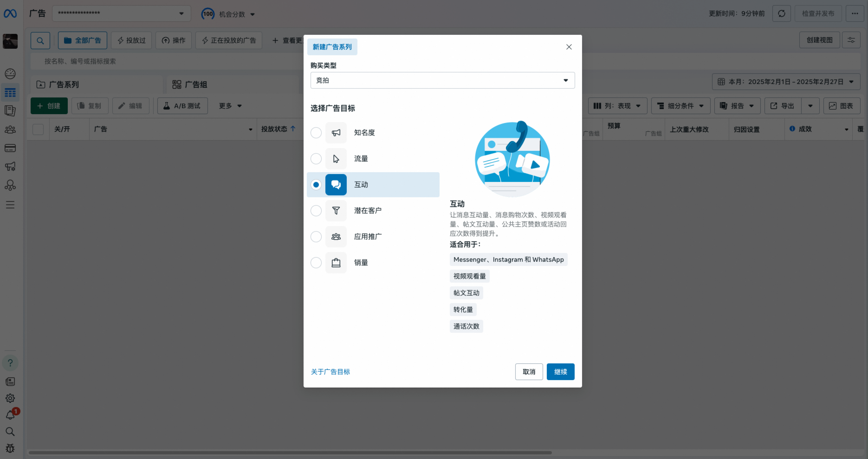
Task: Select the 应用推广 radio button
Action: (316, 237)
